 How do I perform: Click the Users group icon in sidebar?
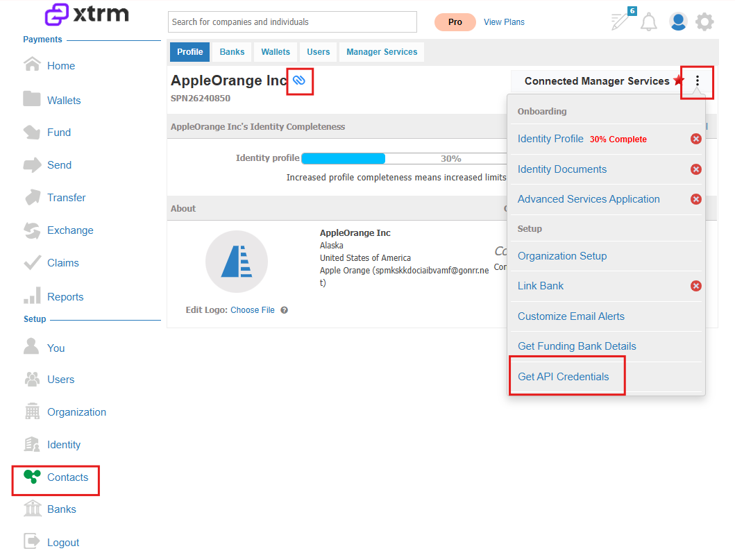pyautogui.click(x=32, y=379)
